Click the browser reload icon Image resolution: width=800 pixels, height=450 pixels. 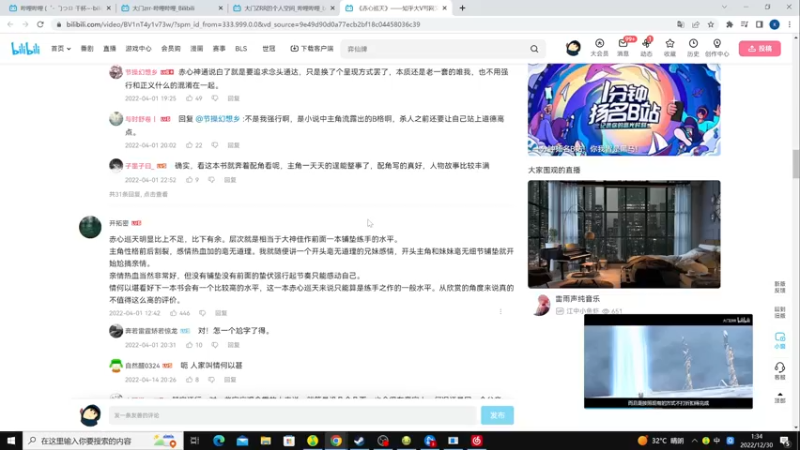point(40,24)
